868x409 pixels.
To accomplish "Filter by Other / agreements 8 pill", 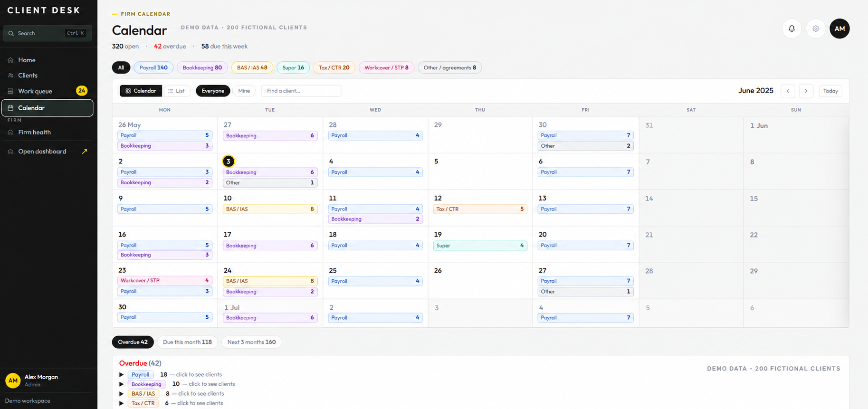I will coord(450,67).
